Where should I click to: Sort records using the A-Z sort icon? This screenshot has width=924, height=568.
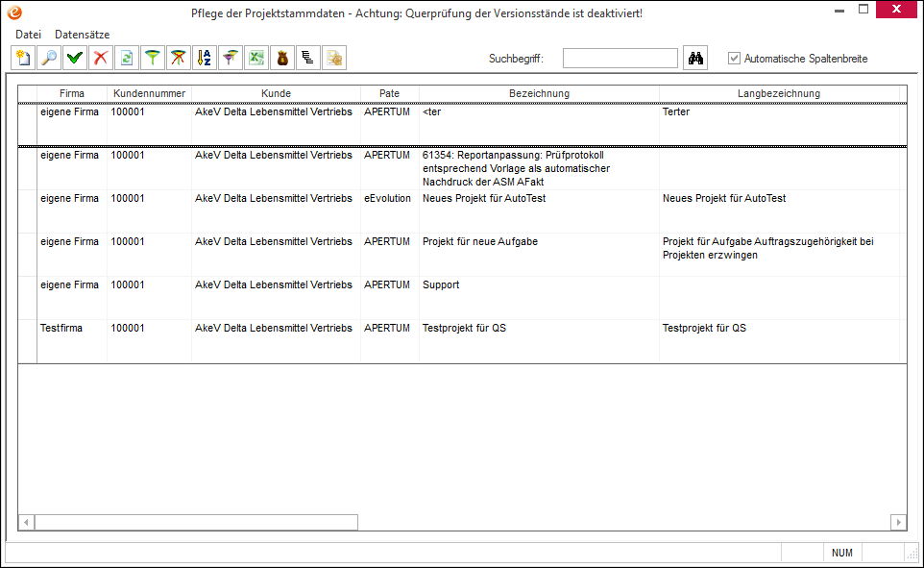pyautogui.click(x=206, y=58)
